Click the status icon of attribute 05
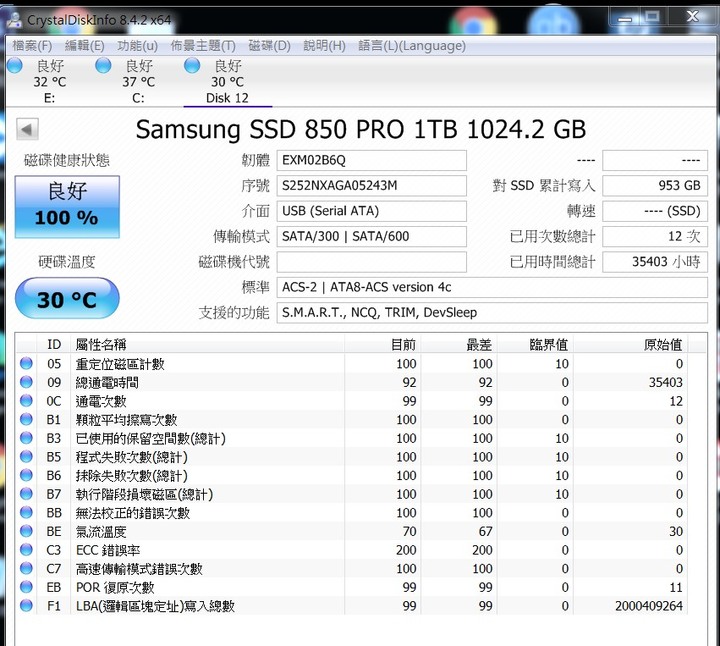 27,363
